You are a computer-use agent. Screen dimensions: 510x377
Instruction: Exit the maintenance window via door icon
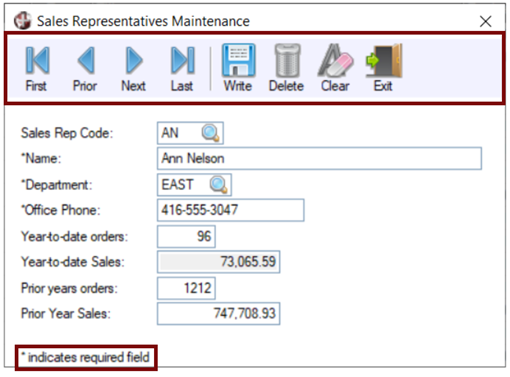383,69
